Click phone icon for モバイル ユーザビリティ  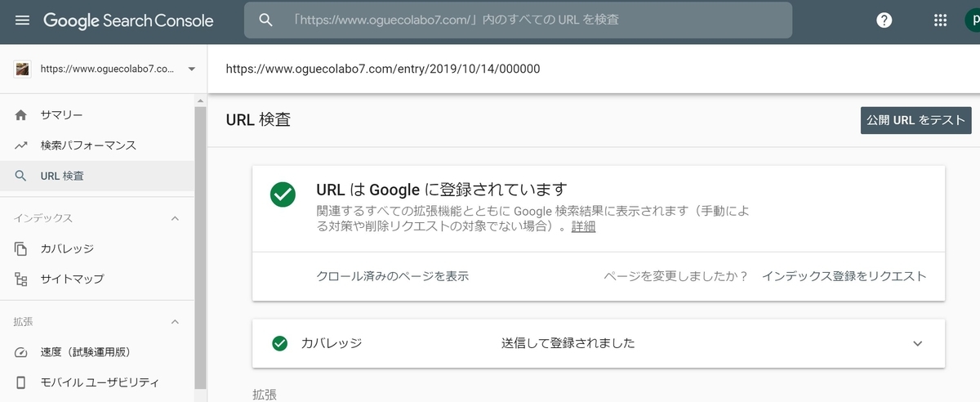[21, 382]
